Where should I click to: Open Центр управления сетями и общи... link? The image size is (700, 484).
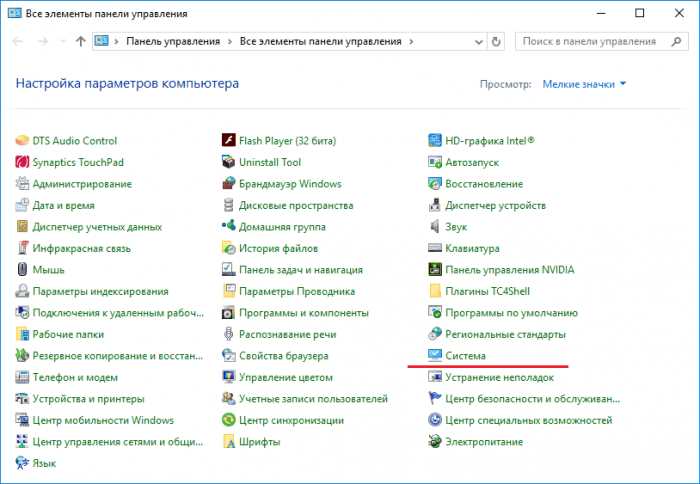coord(117,442)
